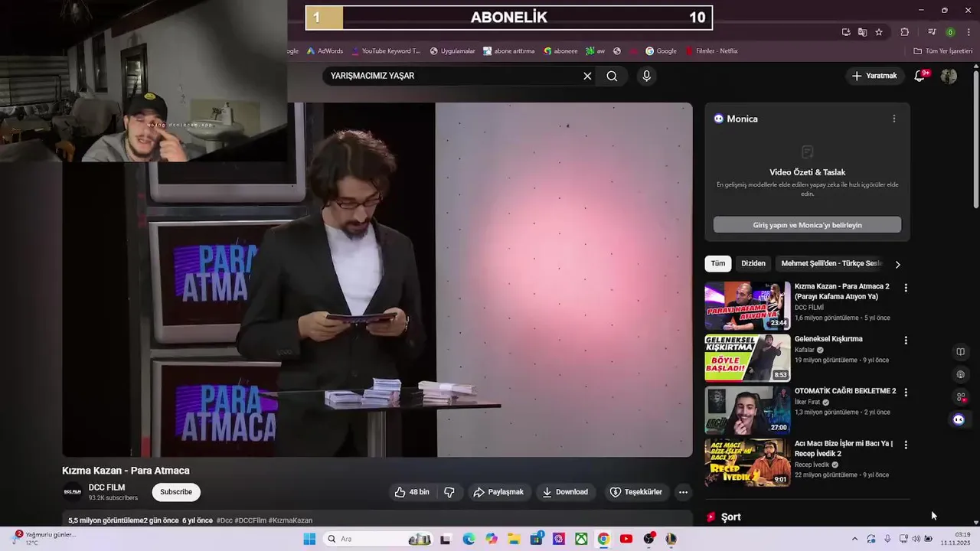Click Giriş yapın ve Monica'yı belirleyin button
The width and height of the screenshot is (980, 551).
click(807, 225)
